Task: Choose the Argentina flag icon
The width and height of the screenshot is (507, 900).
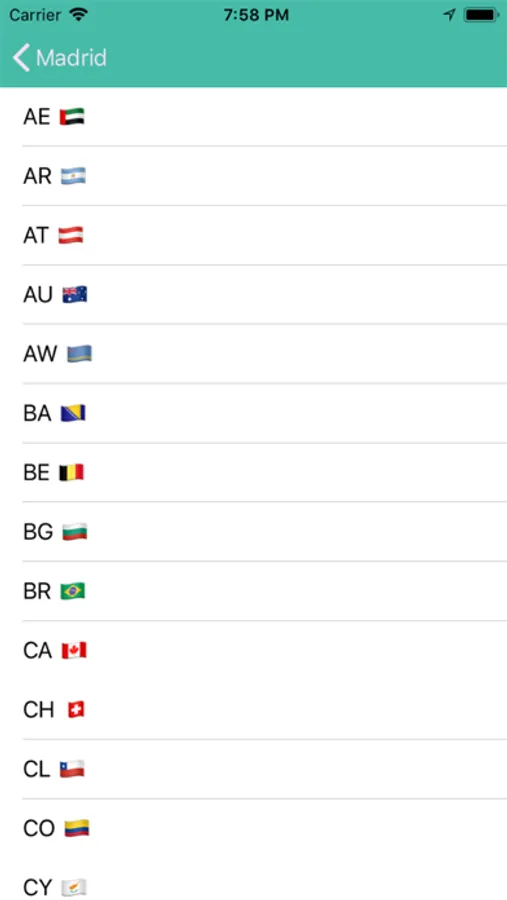Action: click(73, 176)
